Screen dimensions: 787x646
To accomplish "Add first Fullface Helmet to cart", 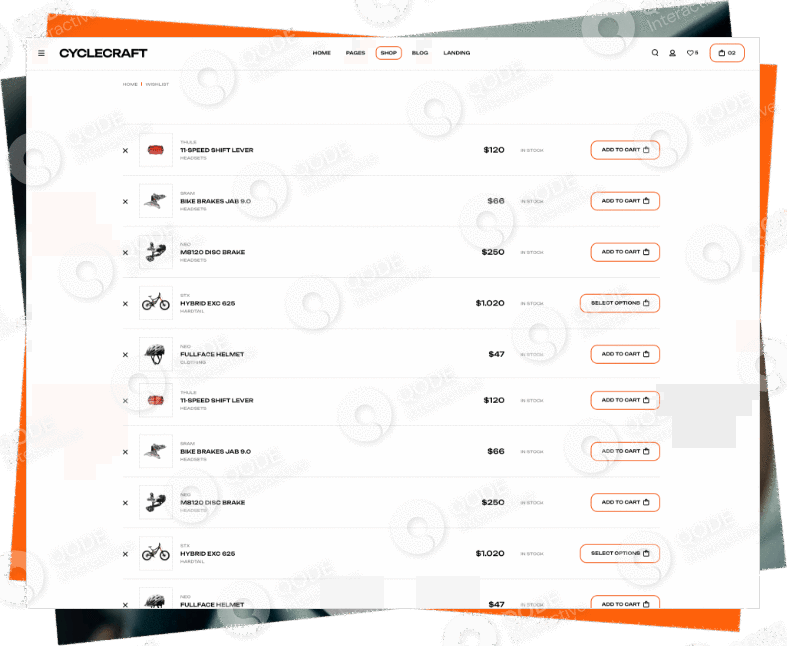I will (x=625, y=354).
